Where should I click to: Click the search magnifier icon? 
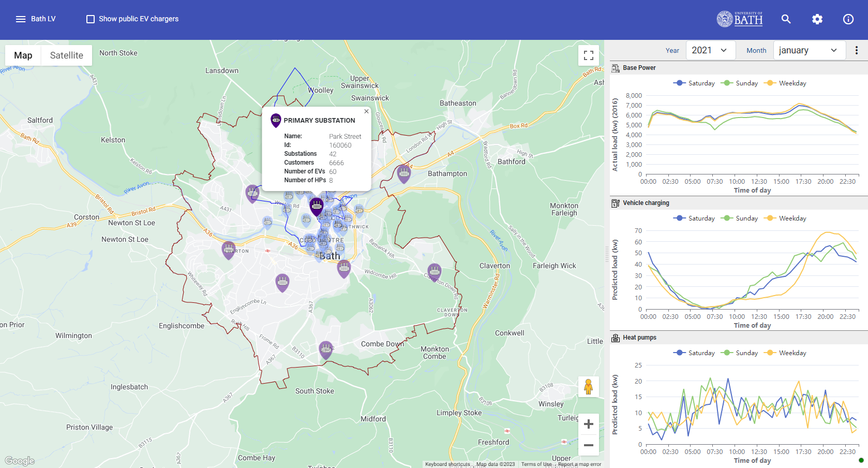point(786,19)
